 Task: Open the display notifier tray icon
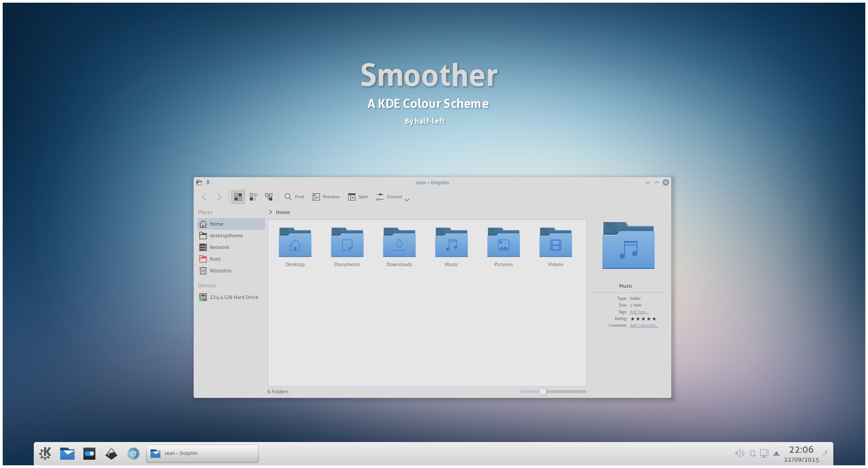[764, 453]
